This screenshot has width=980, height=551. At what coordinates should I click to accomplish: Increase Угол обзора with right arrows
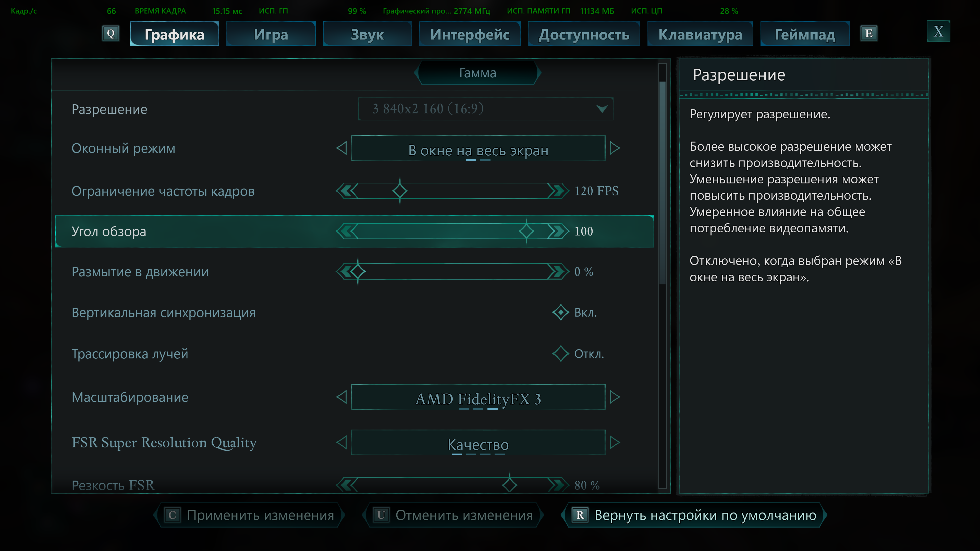point(558,231)
